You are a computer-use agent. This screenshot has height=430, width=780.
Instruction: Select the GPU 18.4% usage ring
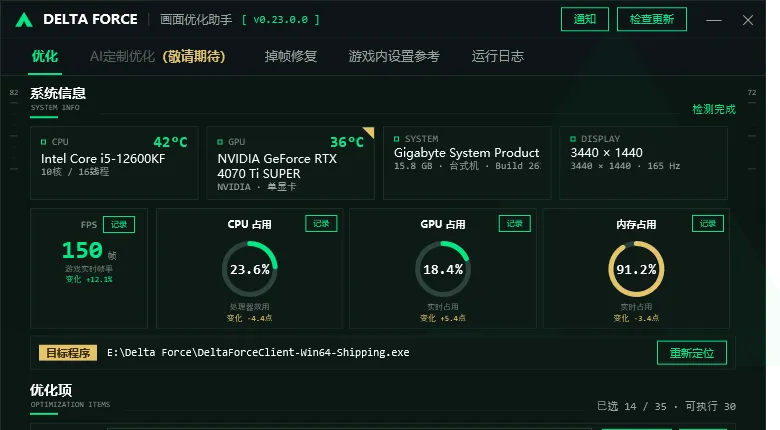443,269
